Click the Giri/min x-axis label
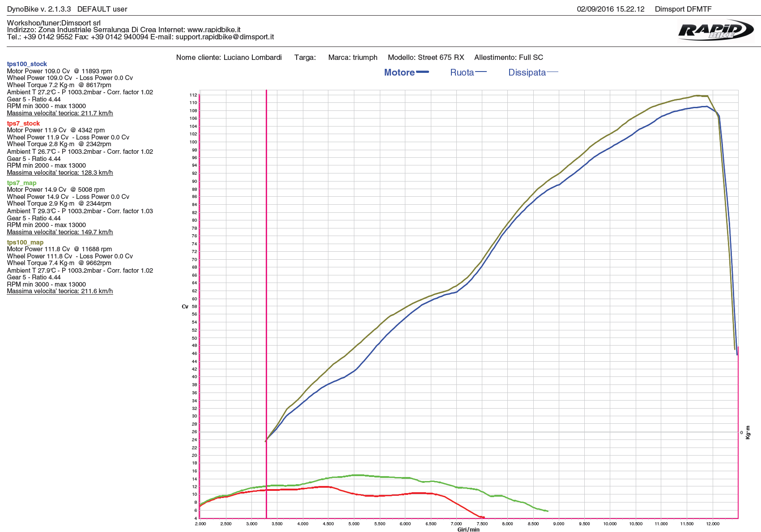Viewport: 761px width, 532px height. click(x=468, y=529)
